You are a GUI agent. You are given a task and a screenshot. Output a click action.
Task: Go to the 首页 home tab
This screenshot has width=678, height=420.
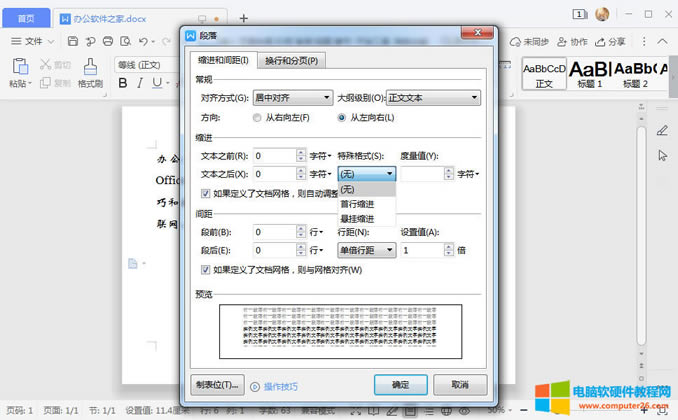click(x=26, y=18)
